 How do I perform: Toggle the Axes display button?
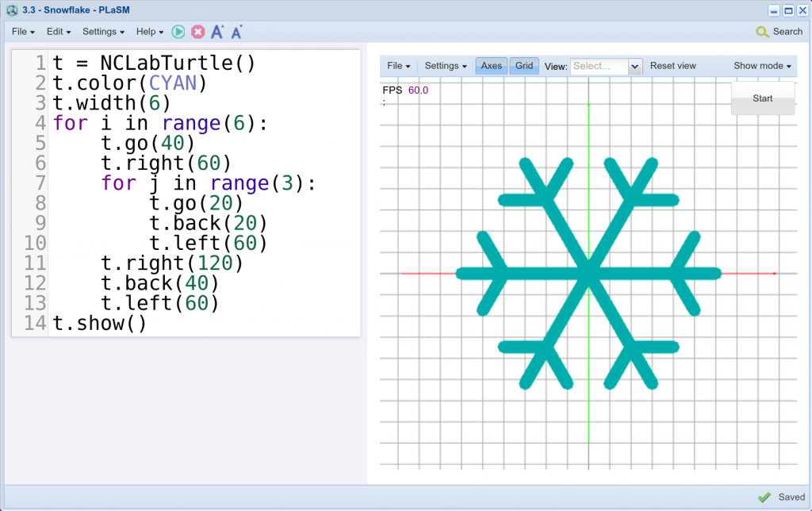pos(492,66)
